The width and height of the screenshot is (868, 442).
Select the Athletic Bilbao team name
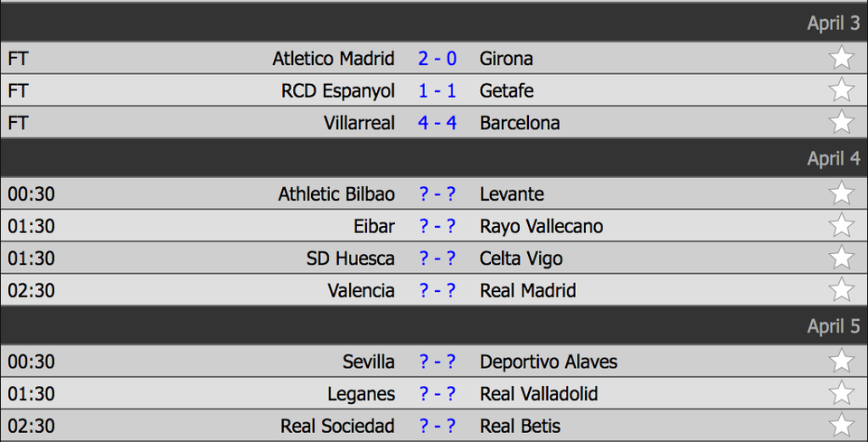(336, 193)
